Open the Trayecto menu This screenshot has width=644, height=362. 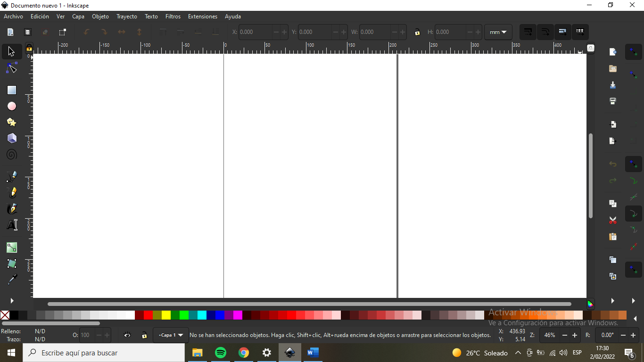click(127, 16)
